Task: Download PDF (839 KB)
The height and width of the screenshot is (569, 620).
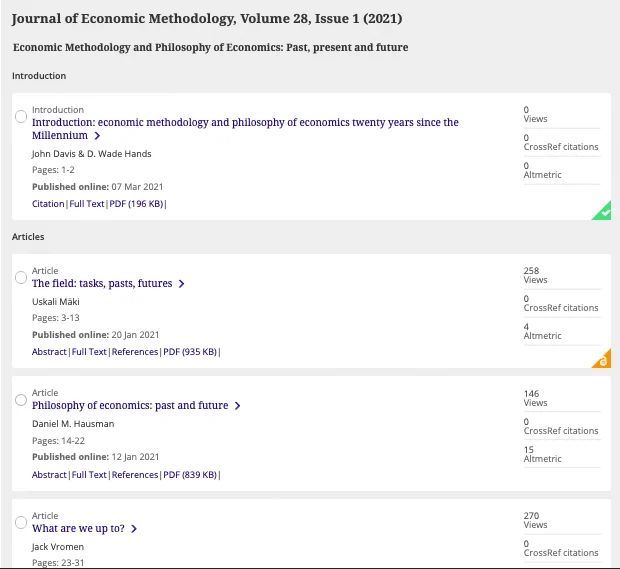Action: 190,474
